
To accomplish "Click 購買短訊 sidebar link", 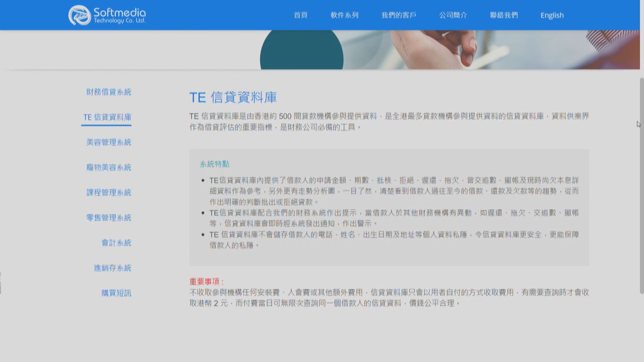I will click(116, 293).
